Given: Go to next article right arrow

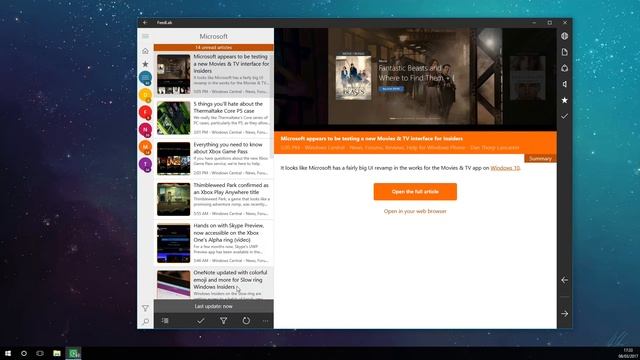Looking at the screenshot, I should click(x=564, y=313).
